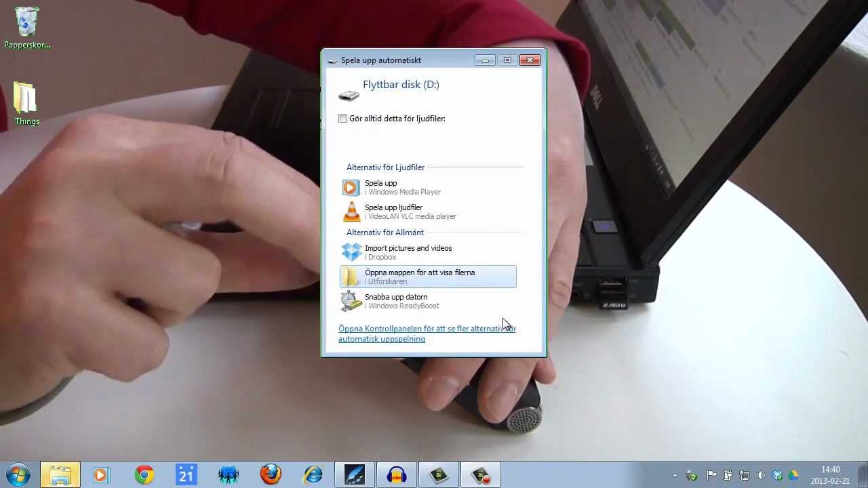Select Dropbox Import pictures and videos option
The image size is (868, 488).
(428, 252)
